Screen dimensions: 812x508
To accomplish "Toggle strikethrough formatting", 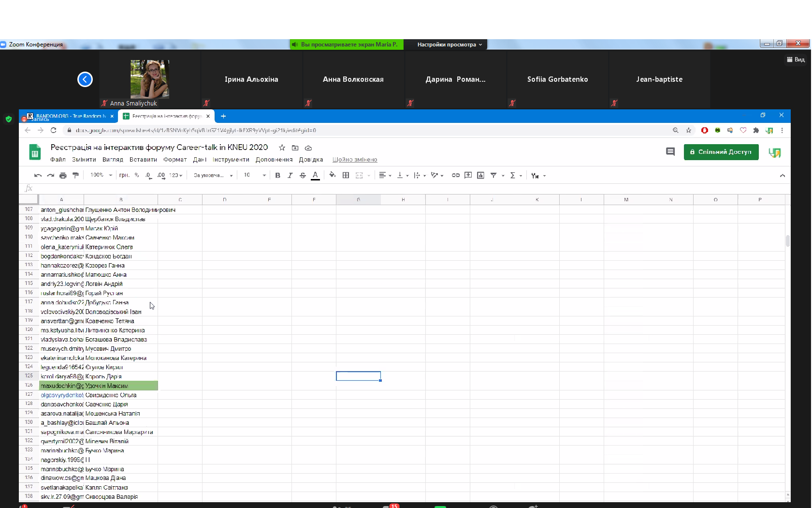I will pyautogui.click(x=303, y=176).
